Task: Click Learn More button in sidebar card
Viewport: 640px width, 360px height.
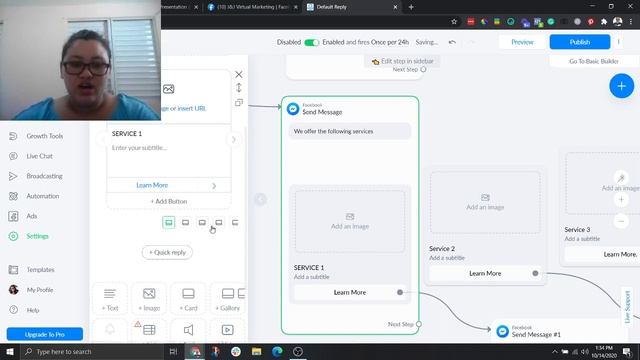Action: pyautogui.click(x=152, y=185)
